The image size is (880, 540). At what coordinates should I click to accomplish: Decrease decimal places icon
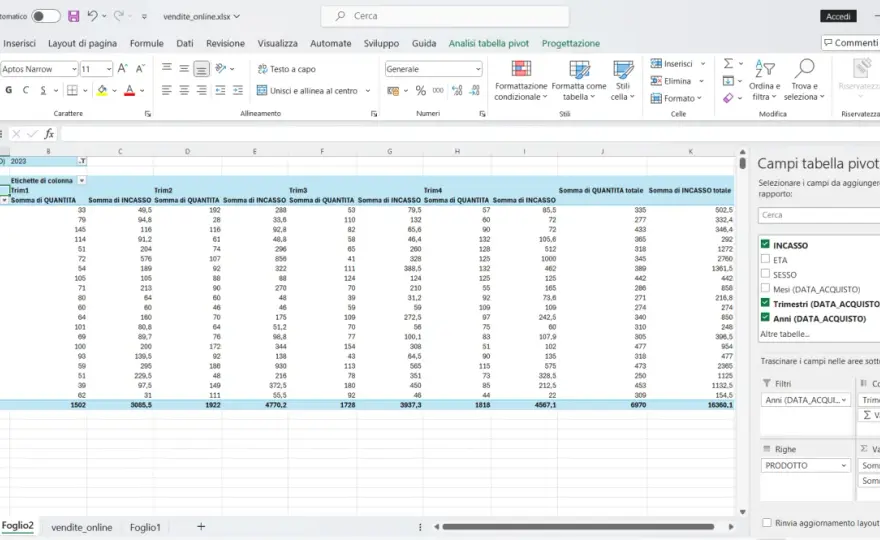pyautogui.click(x=475, y=90)
